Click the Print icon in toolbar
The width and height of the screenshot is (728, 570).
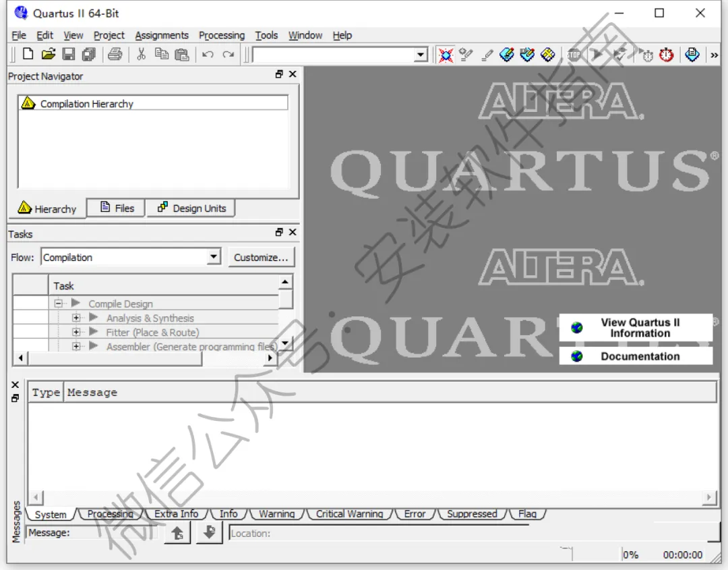point(115,55)
